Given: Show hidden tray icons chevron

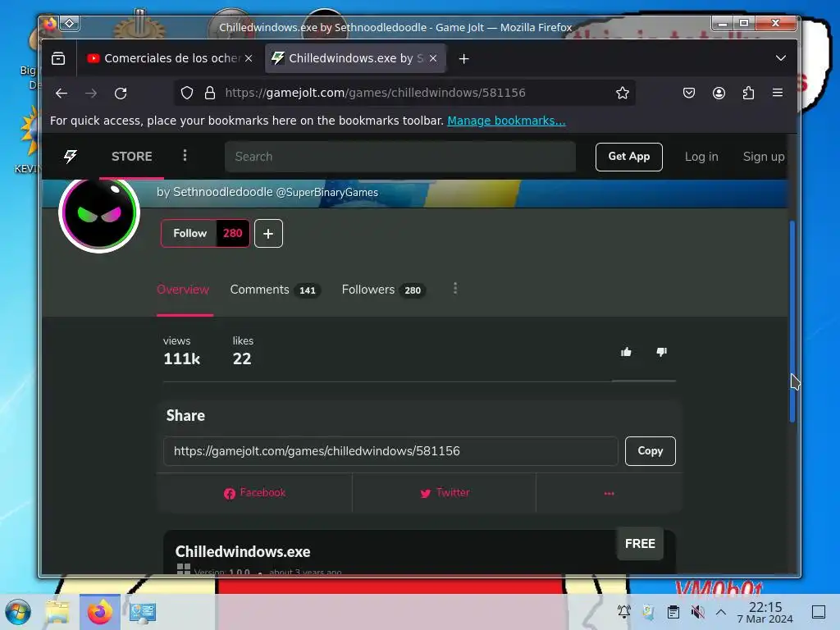Looking at the screenshot, I should pyautogui.click(x=721, y=612).
